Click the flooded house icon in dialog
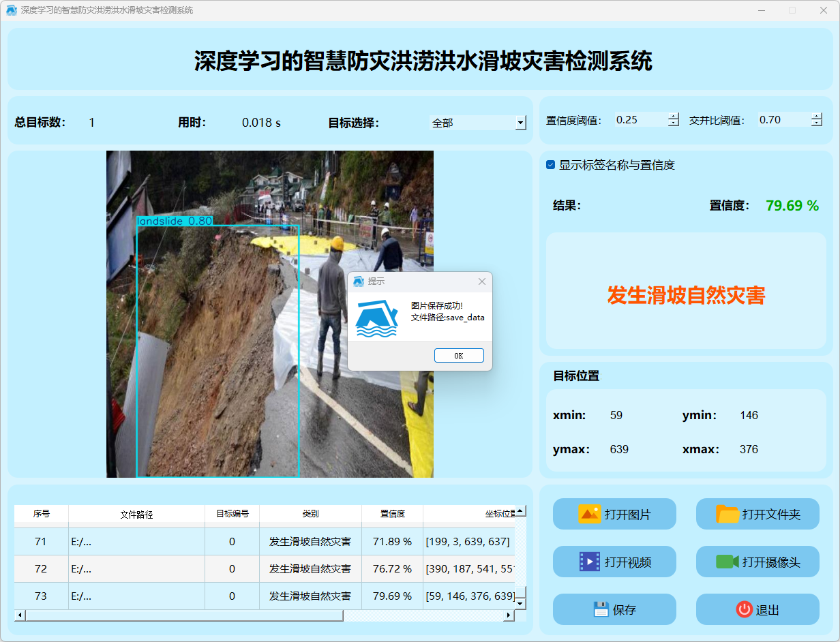Image resolution: width=840 pixels, height=642 pixels. click(377, 318)
